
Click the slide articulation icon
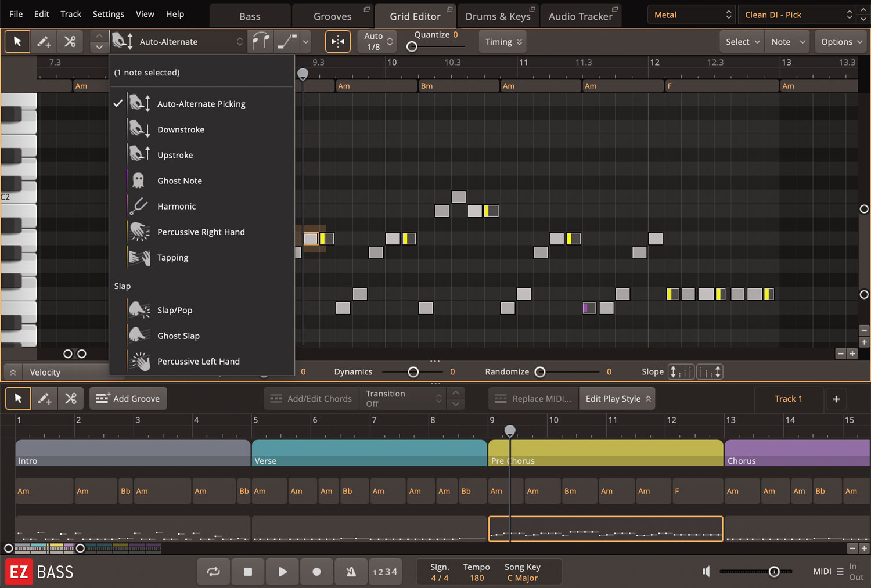click(287, 42)
